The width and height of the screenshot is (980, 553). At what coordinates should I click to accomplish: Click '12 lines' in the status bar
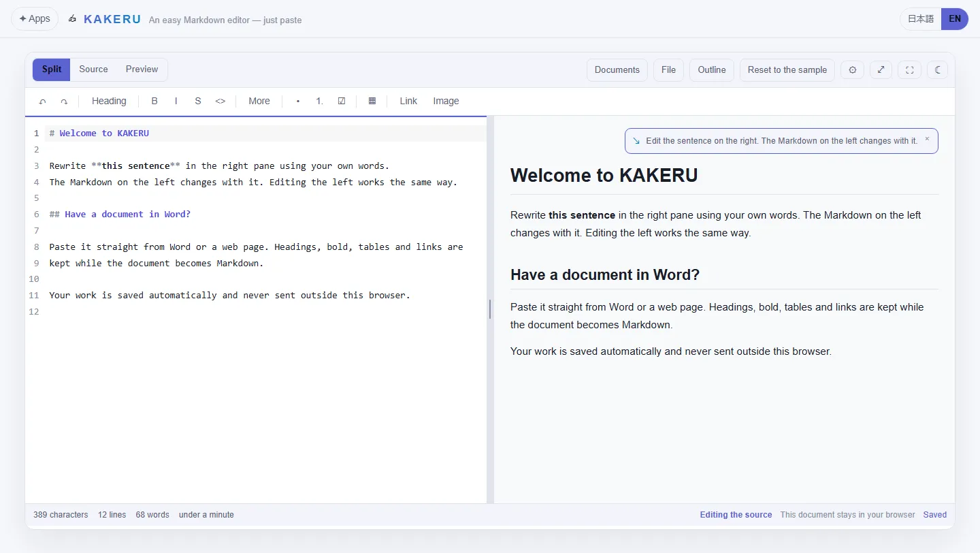(112, 515)
